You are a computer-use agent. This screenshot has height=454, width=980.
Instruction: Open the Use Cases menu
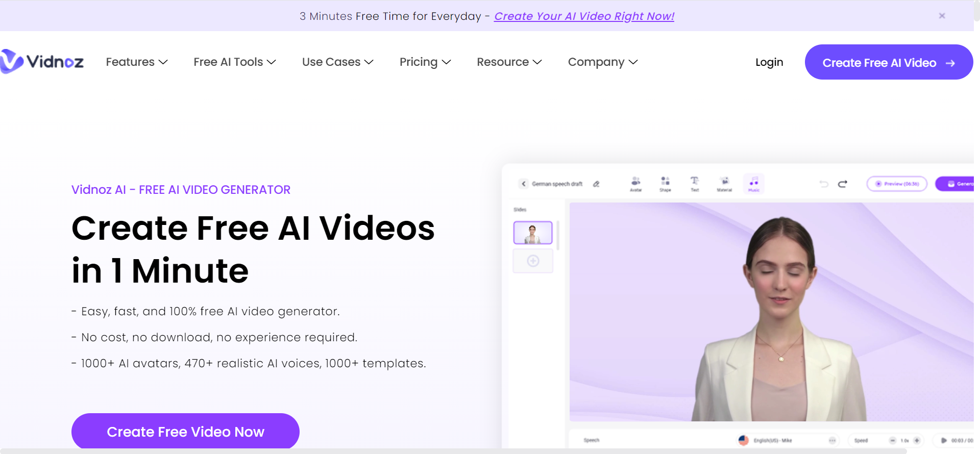click(337, 62)
